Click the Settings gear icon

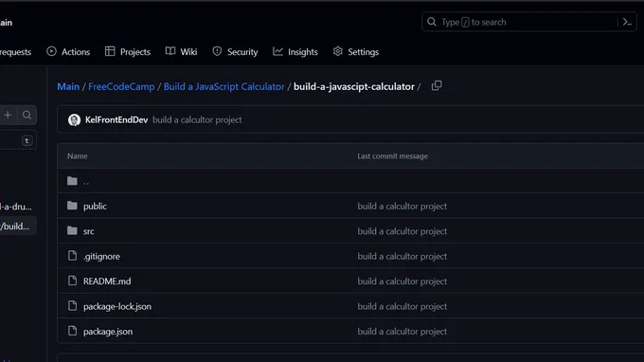click(x=337, y=51)
